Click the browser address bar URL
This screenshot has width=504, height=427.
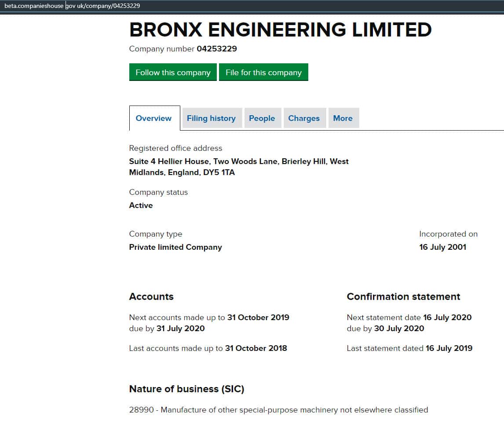72,6
